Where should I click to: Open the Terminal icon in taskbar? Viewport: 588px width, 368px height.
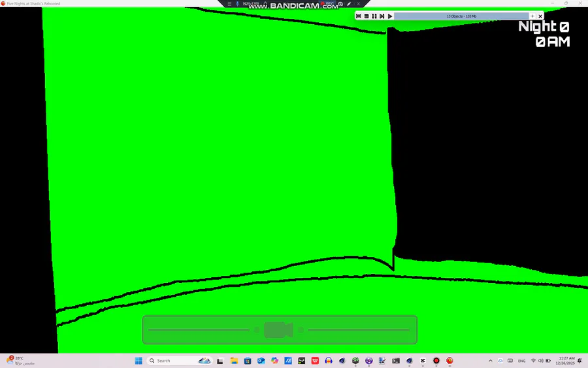click(396, 361)
